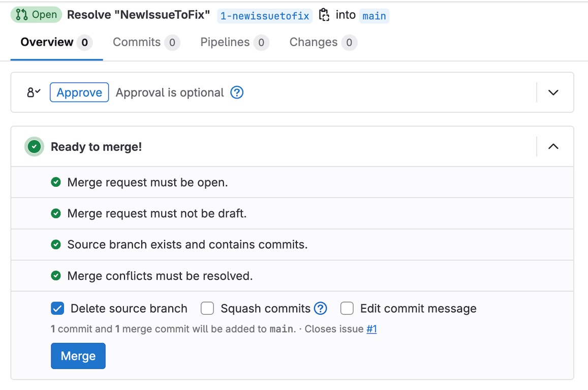Collapse the Ready to merge section
Screen dimensions: 588x390
tap(553, 146)
